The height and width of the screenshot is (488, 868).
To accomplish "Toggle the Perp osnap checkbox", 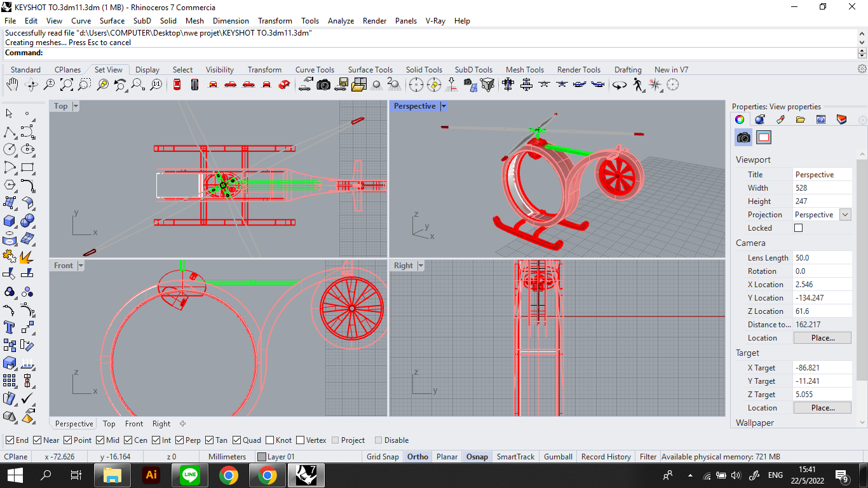I will click(179, 440).
